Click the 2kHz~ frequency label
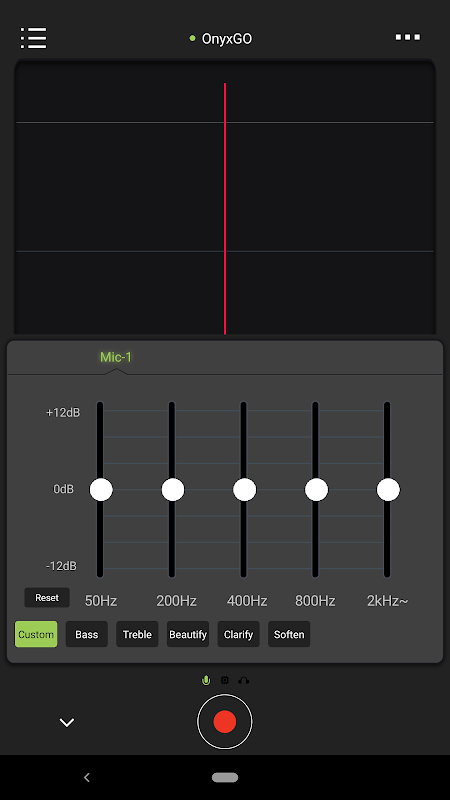Viewport: 450px width, 800px height. (x=388, y=601)
